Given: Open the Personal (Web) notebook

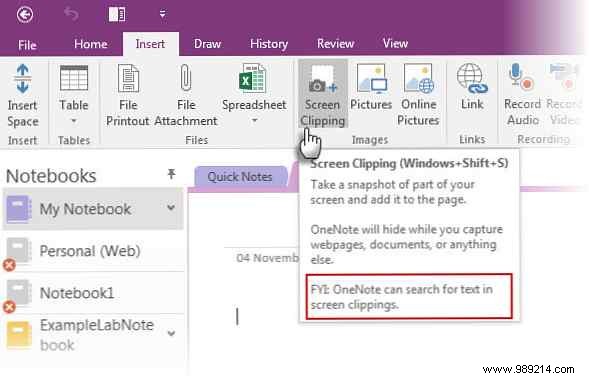Looking at the screenshot, I should [x=93, y=251].
